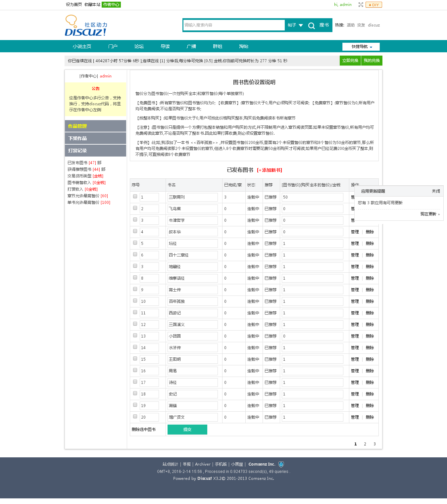
Task: Click the order number field for 史记
Action: [149, 394]
